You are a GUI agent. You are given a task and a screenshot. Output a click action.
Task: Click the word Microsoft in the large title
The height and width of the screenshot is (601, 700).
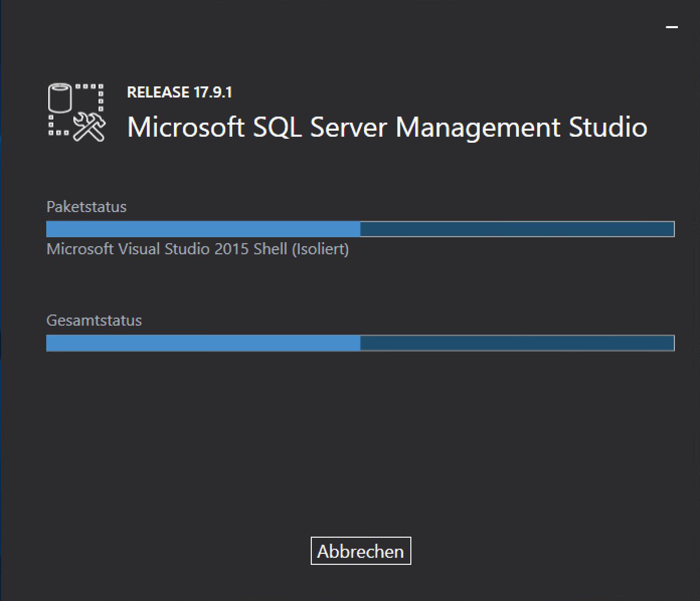pos(186,127)
